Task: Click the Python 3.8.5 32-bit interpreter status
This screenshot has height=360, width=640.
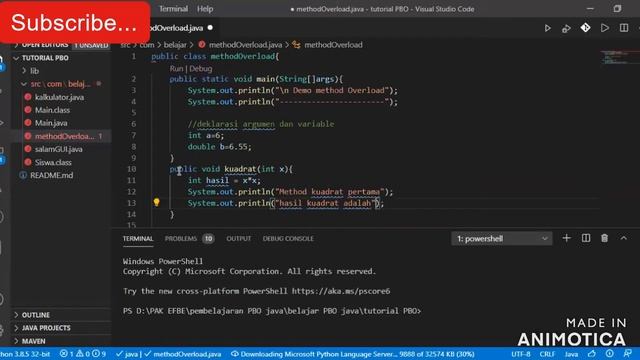Action: (x=25, y=354)
